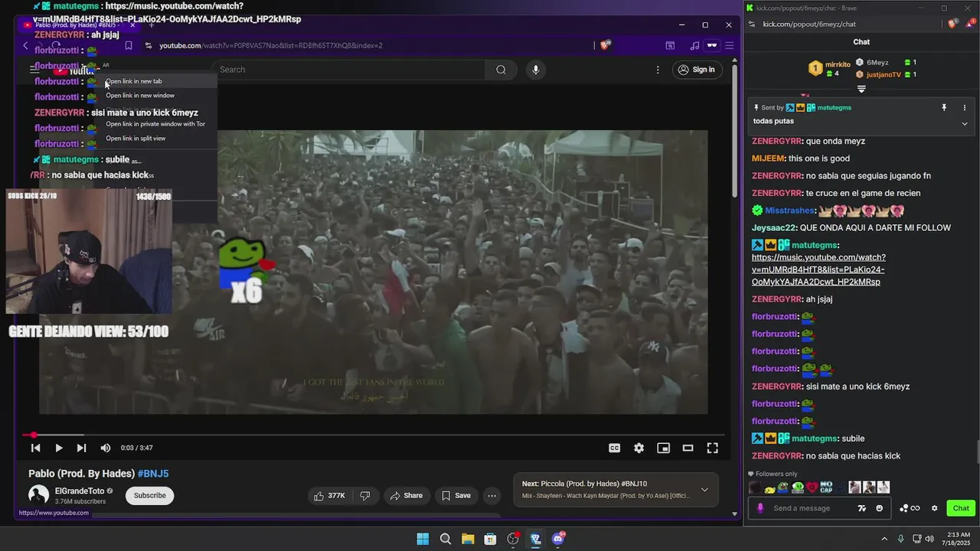Toggle theater mode in YouTube player
This screenshot has height=551, width=980.
(x=688, y=448)
